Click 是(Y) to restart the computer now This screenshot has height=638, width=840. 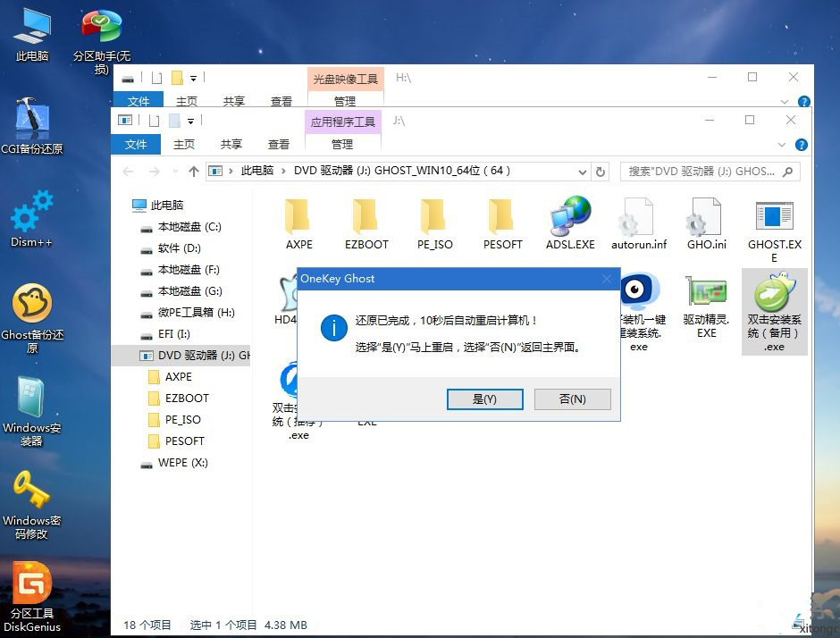tap(484, 399)
